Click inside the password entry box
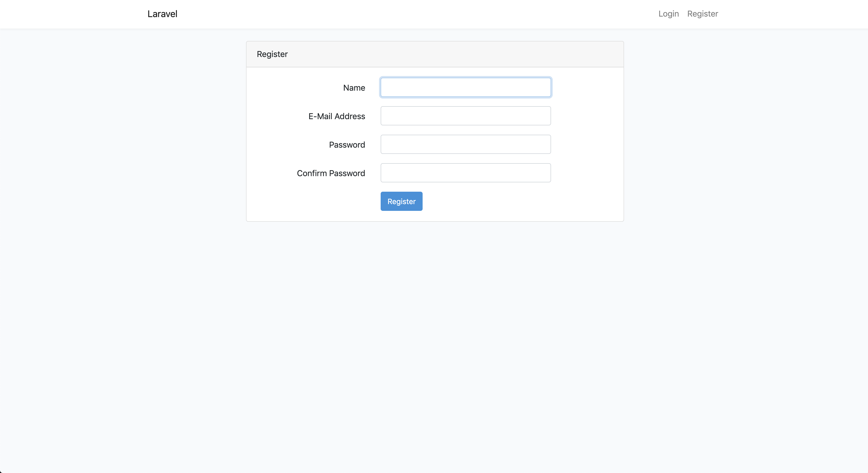 pos(465,144)
